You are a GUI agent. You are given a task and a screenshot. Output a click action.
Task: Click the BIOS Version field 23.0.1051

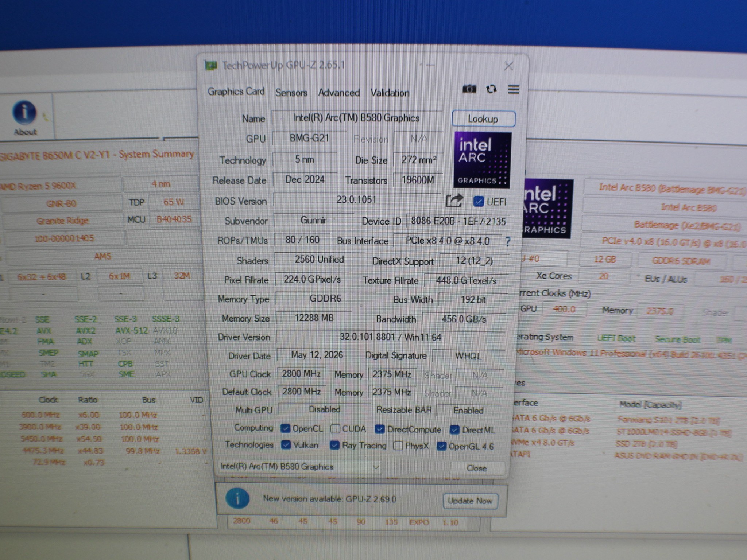click(356, 199)
